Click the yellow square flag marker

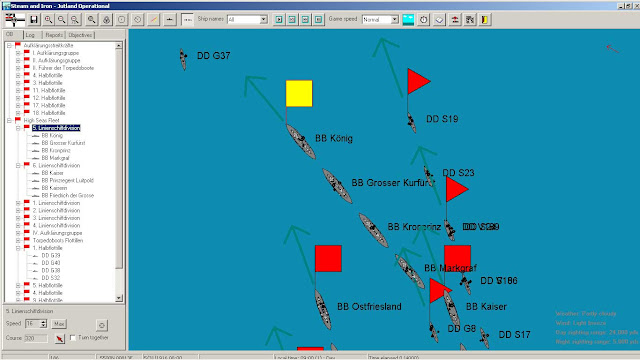[299, 93]
